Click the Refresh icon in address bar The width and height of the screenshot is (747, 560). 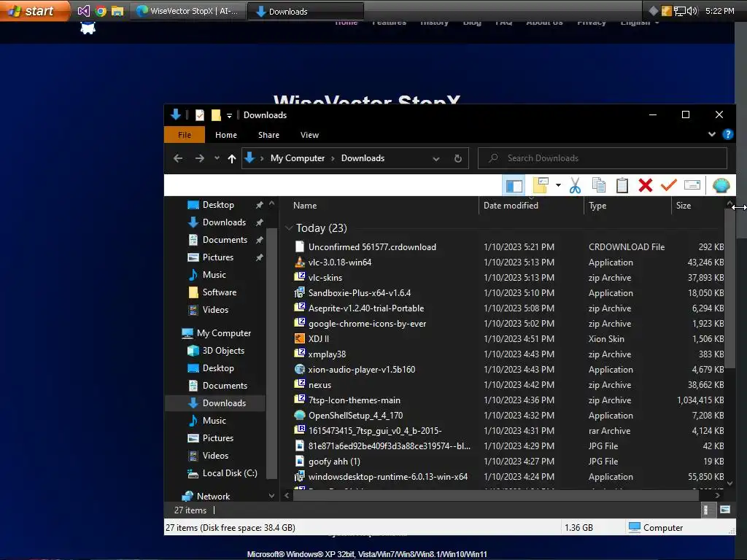coord(458,158)
